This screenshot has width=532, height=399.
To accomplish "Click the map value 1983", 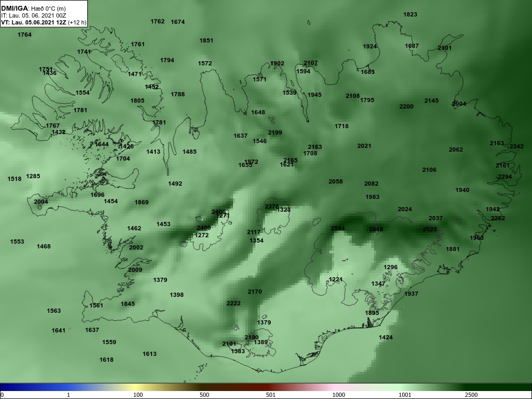I will [x=372, y=197].
